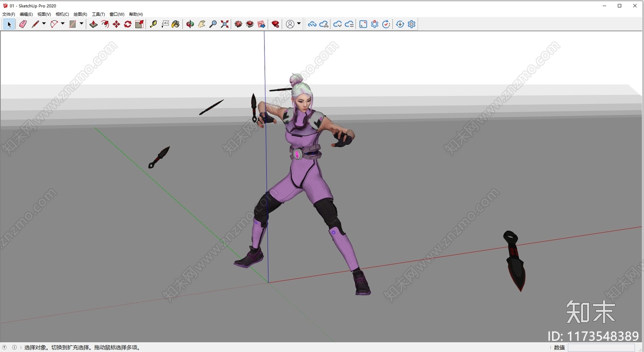Open the 相机(C) menu
Screen dimensions: 644x352
tap(62, 14)
